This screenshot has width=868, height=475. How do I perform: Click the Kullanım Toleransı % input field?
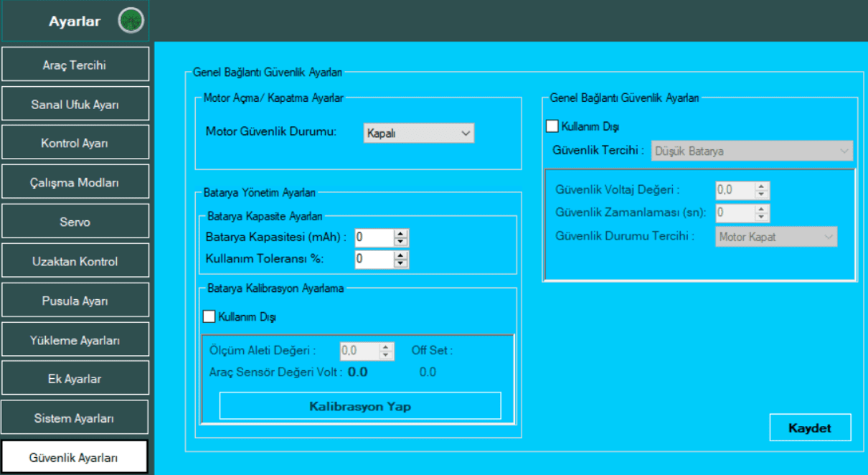(374, 258)
